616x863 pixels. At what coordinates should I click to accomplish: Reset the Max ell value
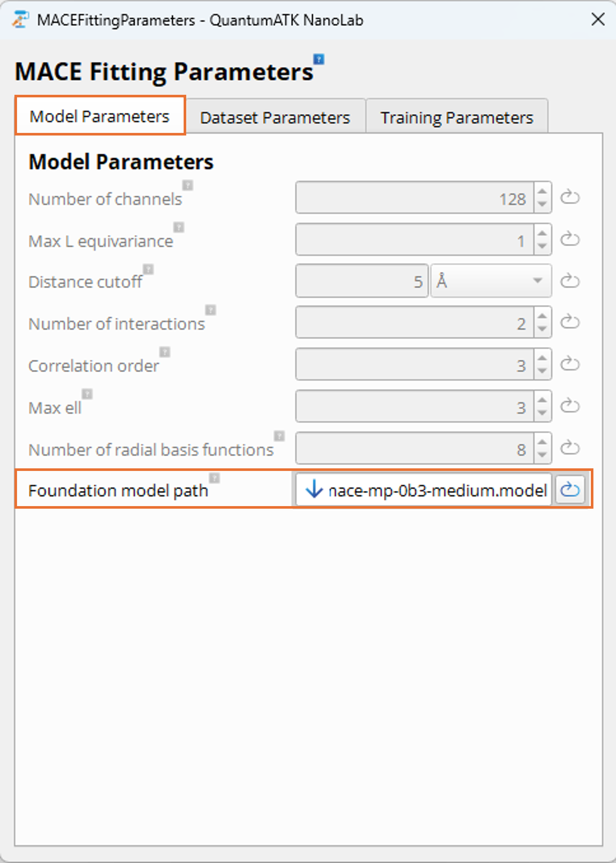(570, 406)
